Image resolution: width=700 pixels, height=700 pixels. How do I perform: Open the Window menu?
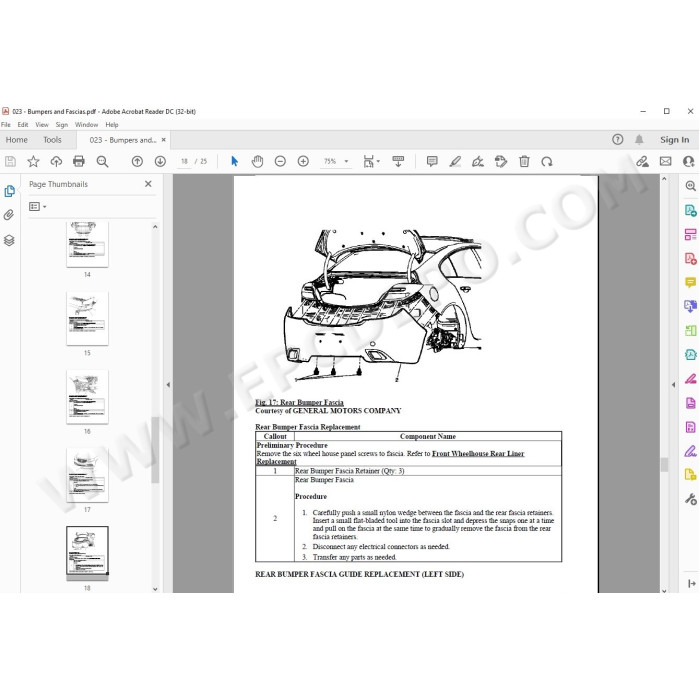point(86,125)
